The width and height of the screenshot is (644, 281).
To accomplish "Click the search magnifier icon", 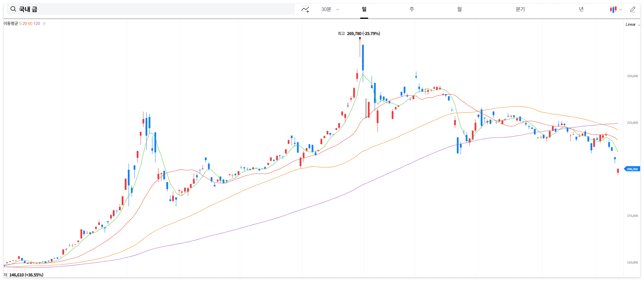I will pos(13,9).
